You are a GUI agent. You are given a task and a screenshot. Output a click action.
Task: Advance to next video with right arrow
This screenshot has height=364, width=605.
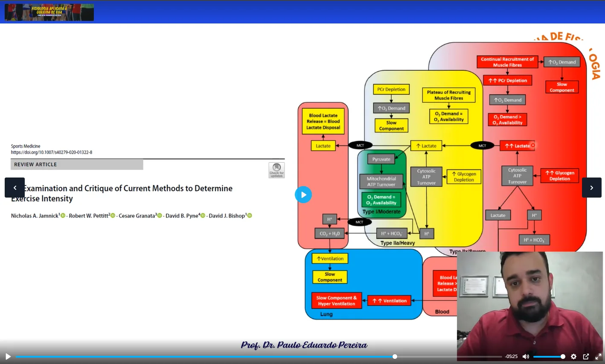591,188
